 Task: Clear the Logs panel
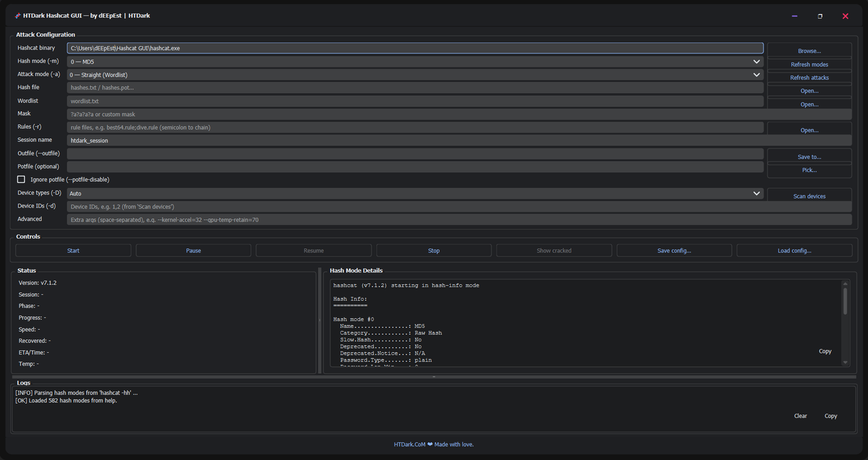pos(800,416)
